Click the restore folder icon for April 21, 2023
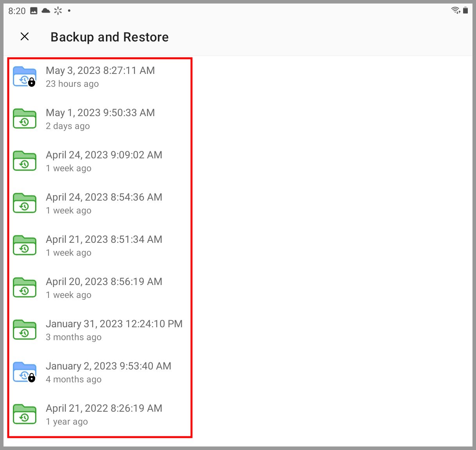This screenshot has width=476, height=450. [25, 246]
